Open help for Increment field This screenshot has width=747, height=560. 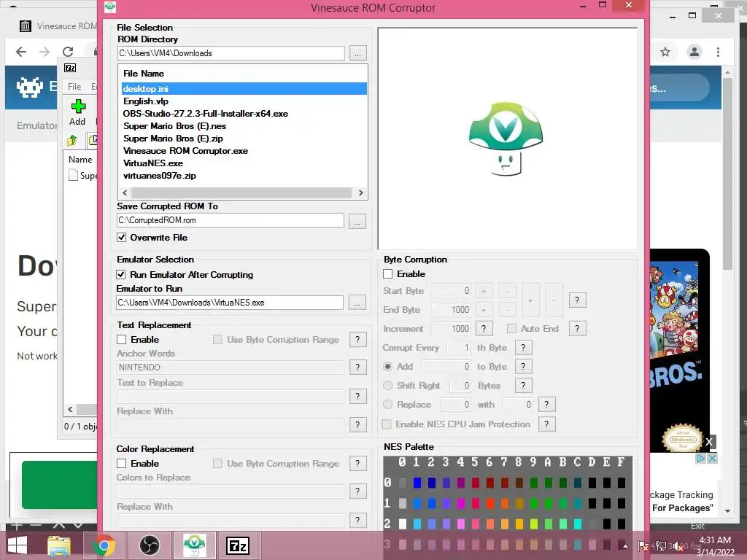click(x=484, y=329)
